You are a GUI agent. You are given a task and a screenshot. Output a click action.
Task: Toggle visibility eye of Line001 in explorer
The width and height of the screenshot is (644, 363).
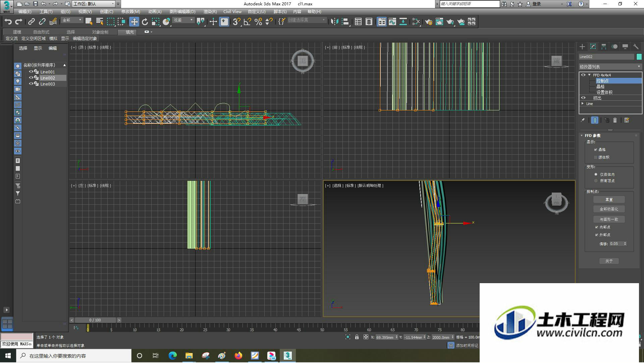pyautogui.click(x=31, y=72)
